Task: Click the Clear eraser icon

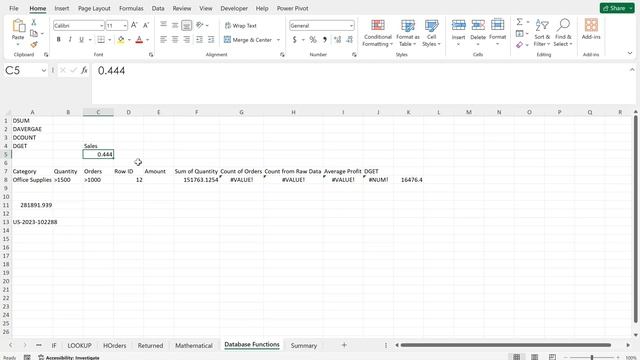Action: click(x=519, y=44)
